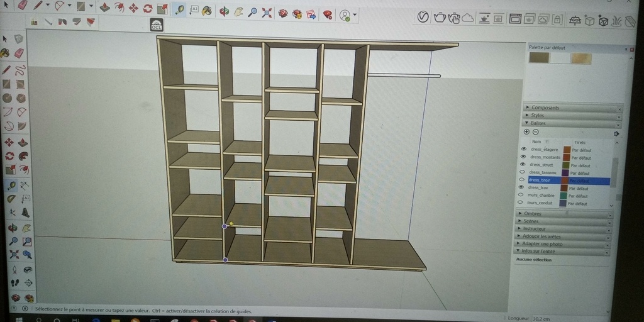Select the Freehand tool in left toolbar
This screenshot has width=644, height=322.
click(x=21, y=69)
